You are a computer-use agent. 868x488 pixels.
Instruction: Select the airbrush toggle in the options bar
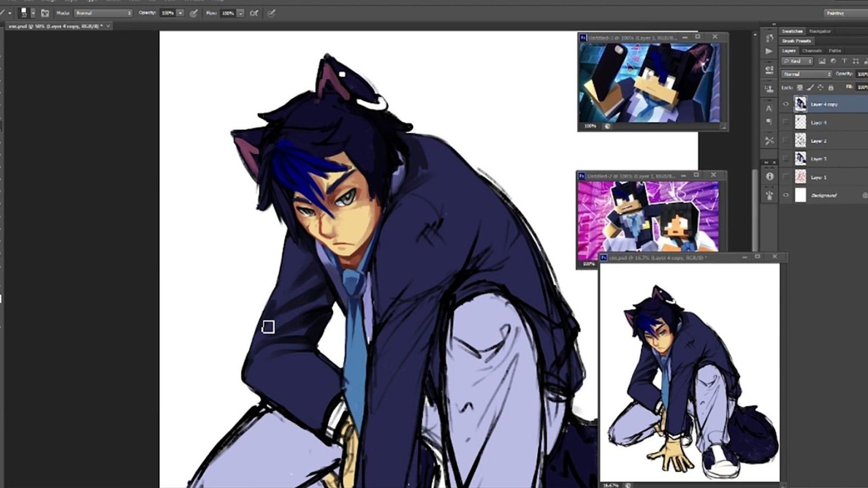[x=254, y=12]
